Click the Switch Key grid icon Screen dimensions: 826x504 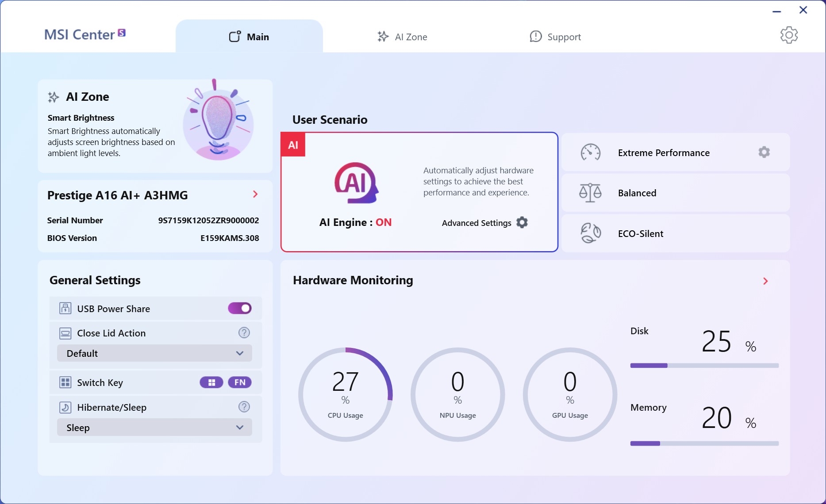coord(65,382)
